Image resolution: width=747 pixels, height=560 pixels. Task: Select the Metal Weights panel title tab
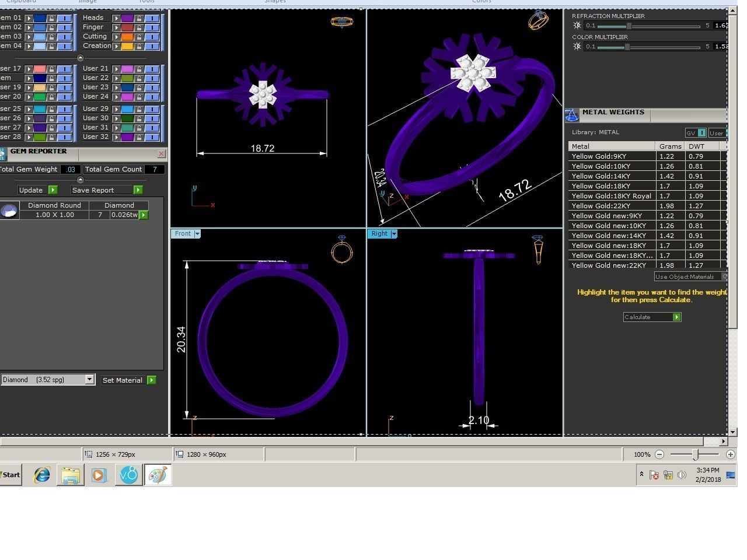613,113
